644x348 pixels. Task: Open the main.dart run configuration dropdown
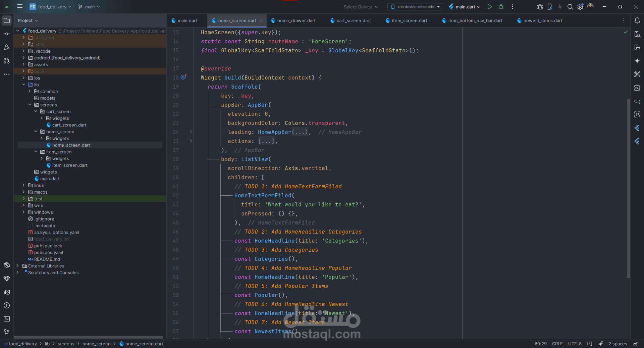(x=465, y=7)
